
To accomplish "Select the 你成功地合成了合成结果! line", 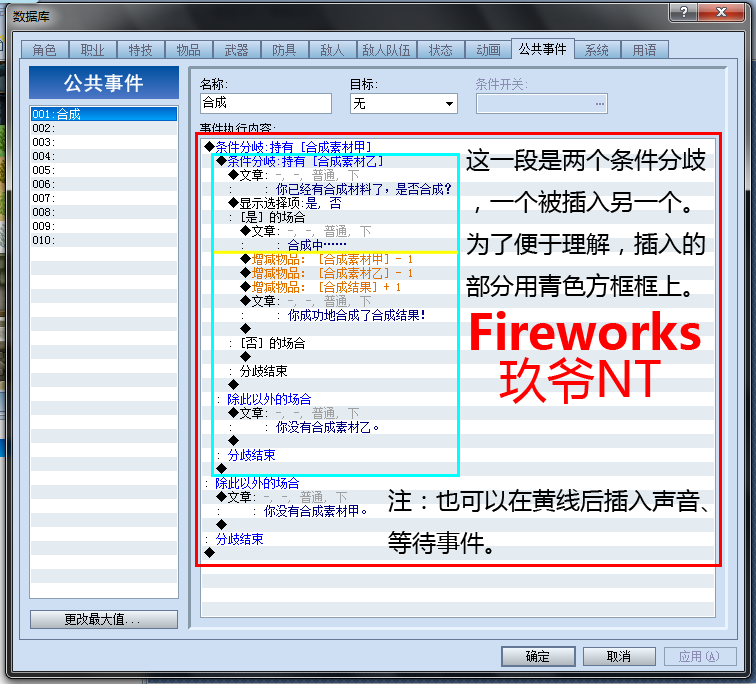I will pyautogui.click(x=357, y=315).
